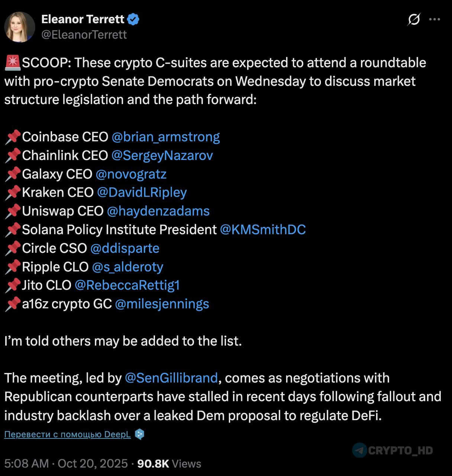
Task: Open the Eleanor Terrett display name
Action: tap(83, 19)
